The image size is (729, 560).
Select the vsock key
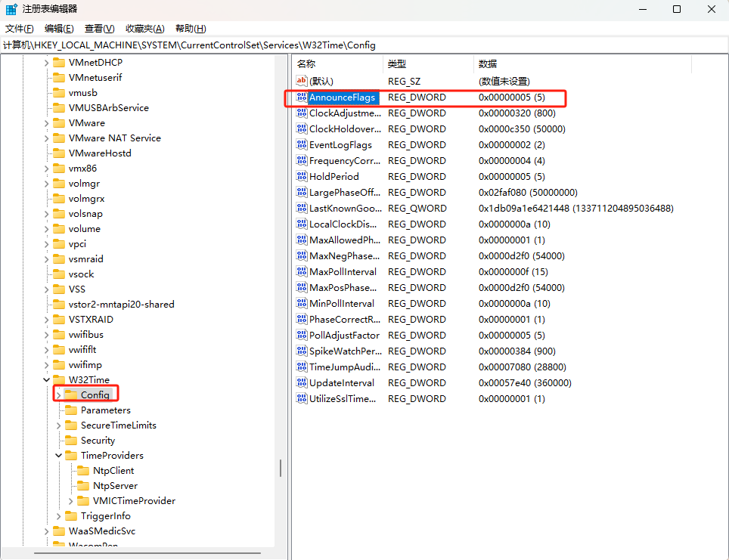(81, 274)
